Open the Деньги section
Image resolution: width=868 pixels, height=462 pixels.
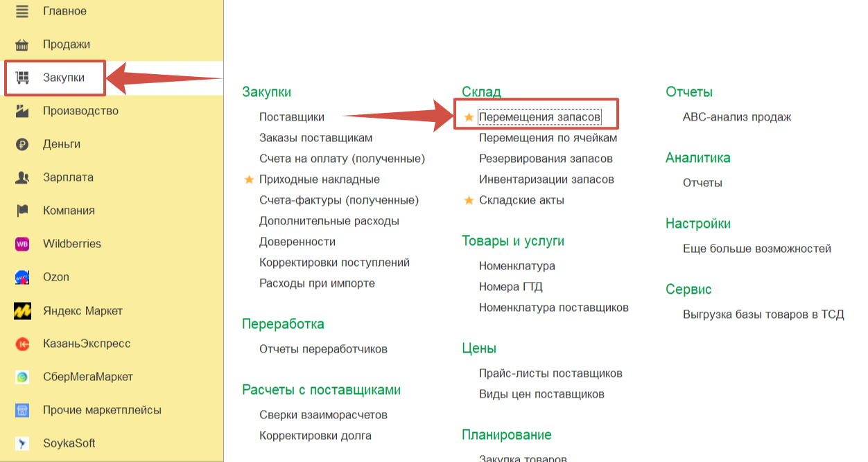click(x=62, y=144)
